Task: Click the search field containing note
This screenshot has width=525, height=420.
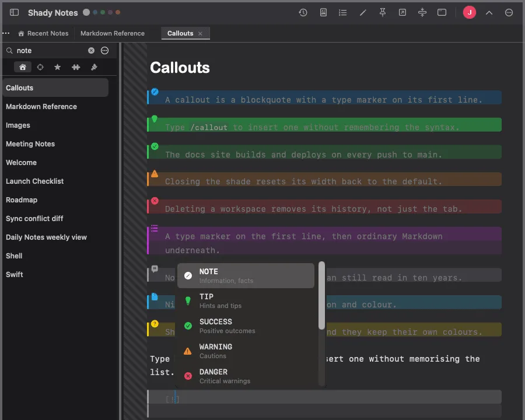Action: pos(50,51)
